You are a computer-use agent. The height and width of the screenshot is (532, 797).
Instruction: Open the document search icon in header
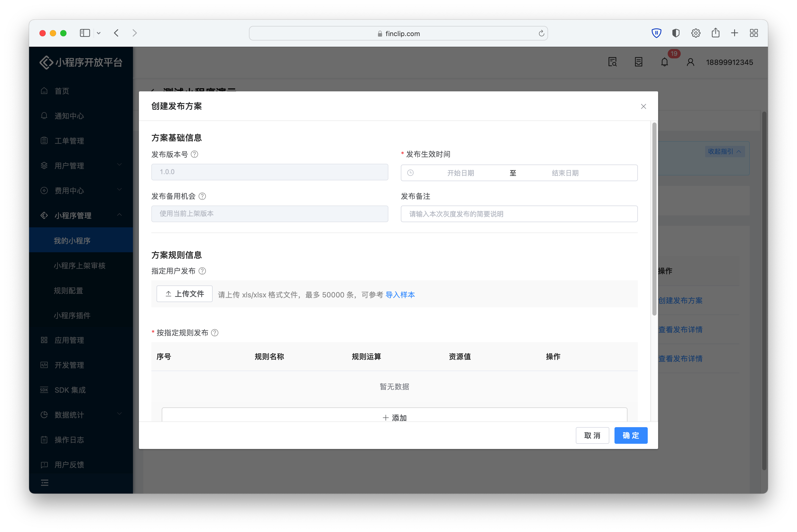click(x=612, y=62)
